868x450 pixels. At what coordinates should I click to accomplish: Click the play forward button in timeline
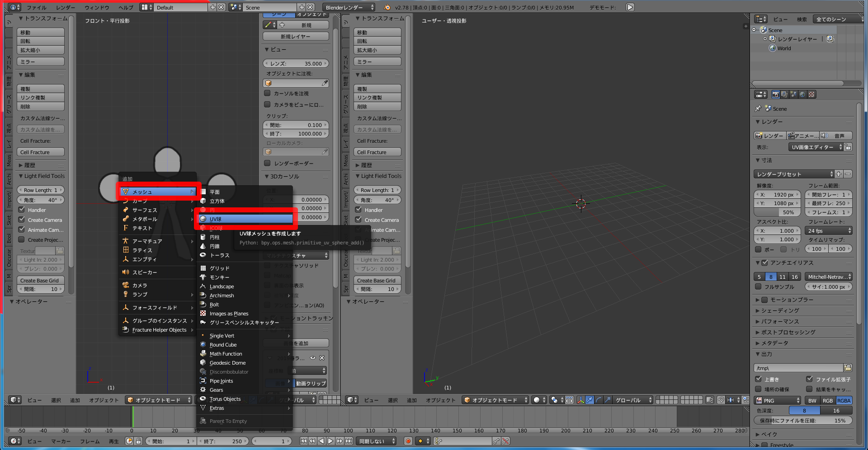pyautogui.click(x=330, y=441)
